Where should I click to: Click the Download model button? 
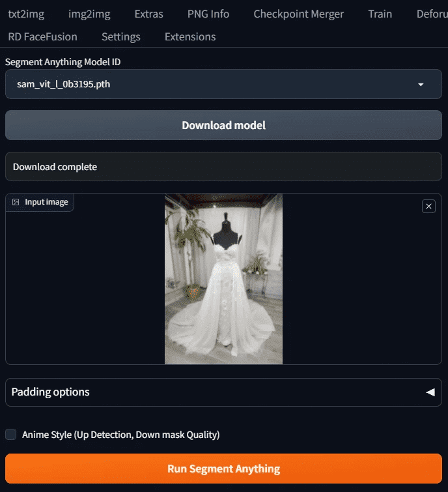tap(223, 125)
